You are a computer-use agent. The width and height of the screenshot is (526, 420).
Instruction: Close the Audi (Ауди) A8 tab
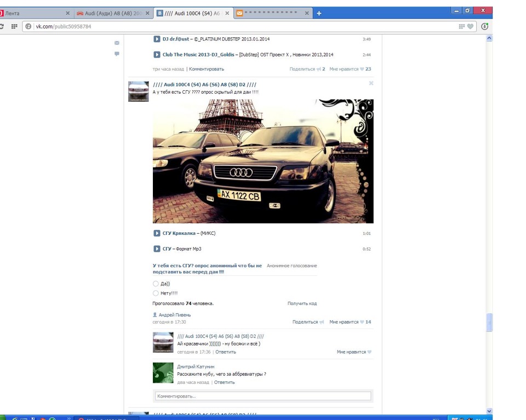[147, 13]
